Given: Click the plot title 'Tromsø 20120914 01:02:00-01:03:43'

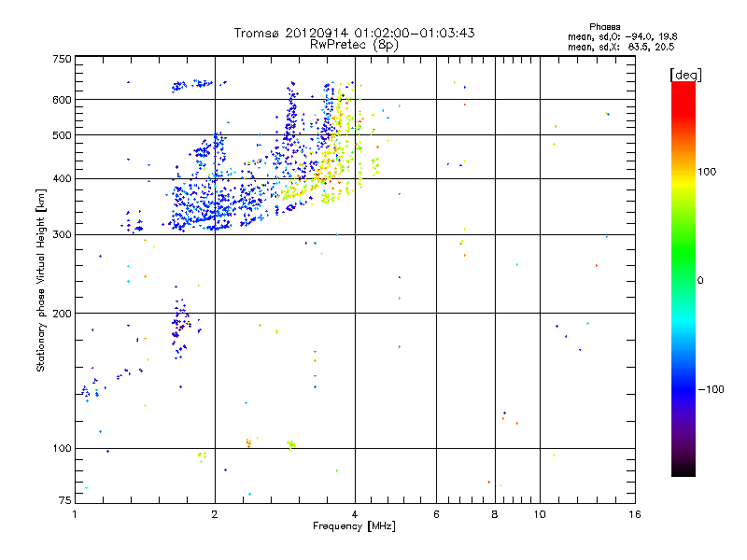Looking at the screenshot, I should tap(354, 33).
